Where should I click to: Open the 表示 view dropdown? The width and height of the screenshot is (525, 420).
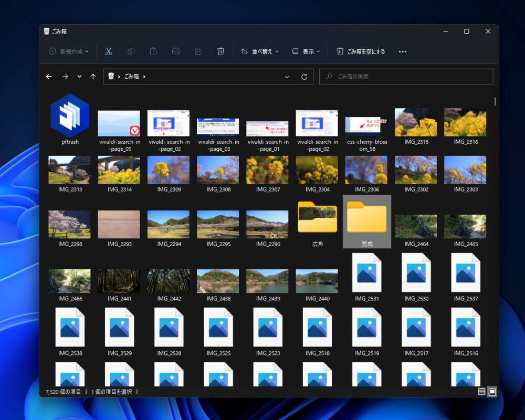tap(307, 51)
